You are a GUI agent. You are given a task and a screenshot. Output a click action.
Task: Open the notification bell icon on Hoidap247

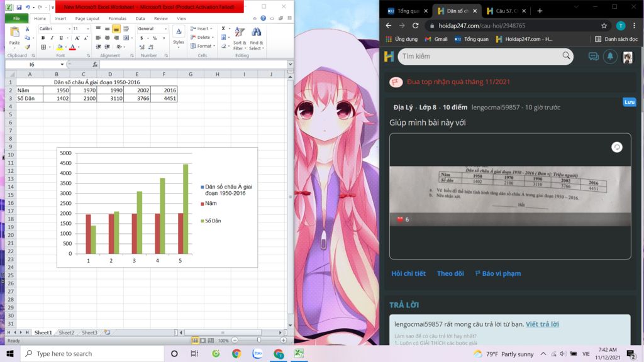(610, 56)
